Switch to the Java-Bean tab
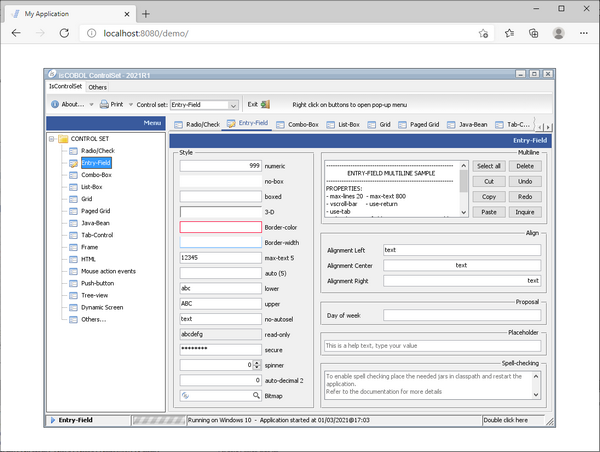This screenshot has height=452, width=600. (x=467, y=124)
